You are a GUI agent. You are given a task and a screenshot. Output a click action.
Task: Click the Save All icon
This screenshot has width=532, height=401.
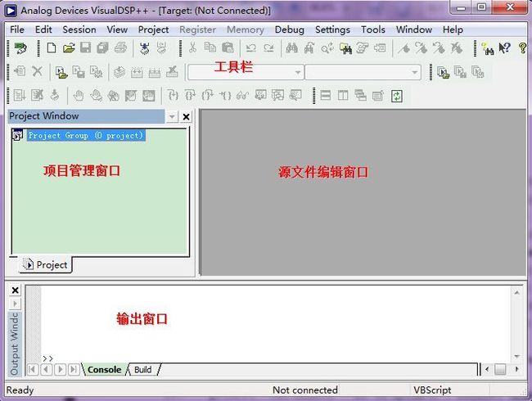point(102,47)
